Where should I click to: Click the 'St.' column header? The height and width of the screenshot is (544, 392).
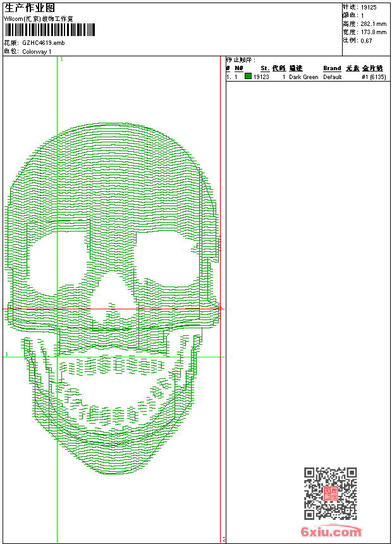click(264, 68)
